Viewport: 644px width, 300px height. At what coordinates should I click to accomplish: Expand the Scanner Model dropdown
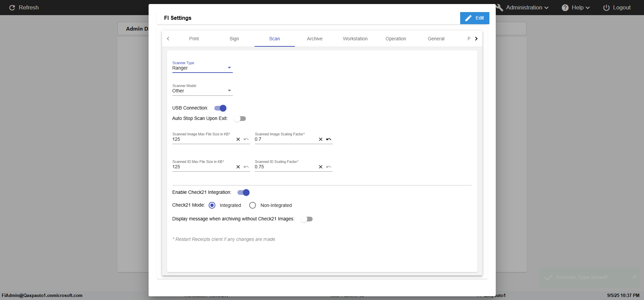coord(202,91)
